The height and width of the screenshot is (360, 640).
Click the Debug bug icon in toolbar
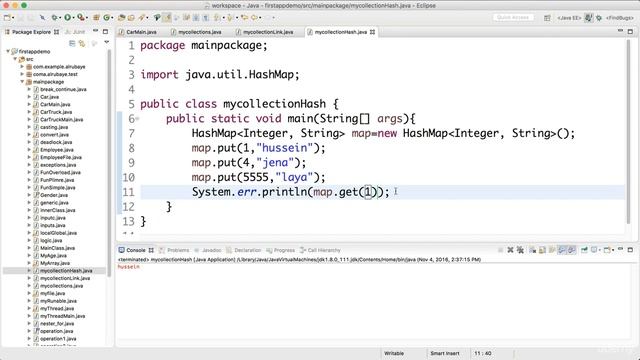coord(55,18)
